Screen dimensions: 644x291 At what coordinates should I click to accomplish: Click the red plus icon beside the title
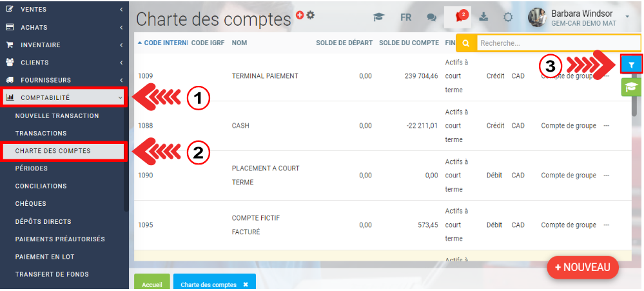pos(300,15)
